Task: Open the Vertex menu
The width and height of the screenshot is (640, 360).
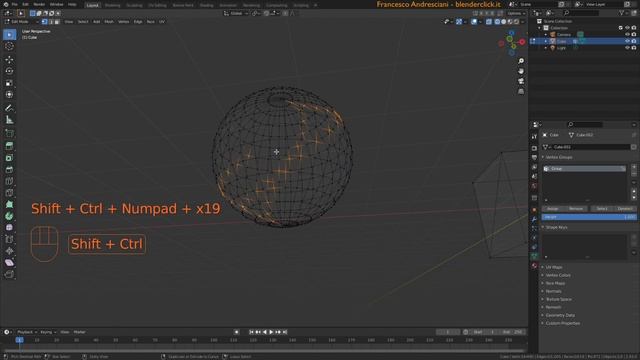Action: point(124,22)
